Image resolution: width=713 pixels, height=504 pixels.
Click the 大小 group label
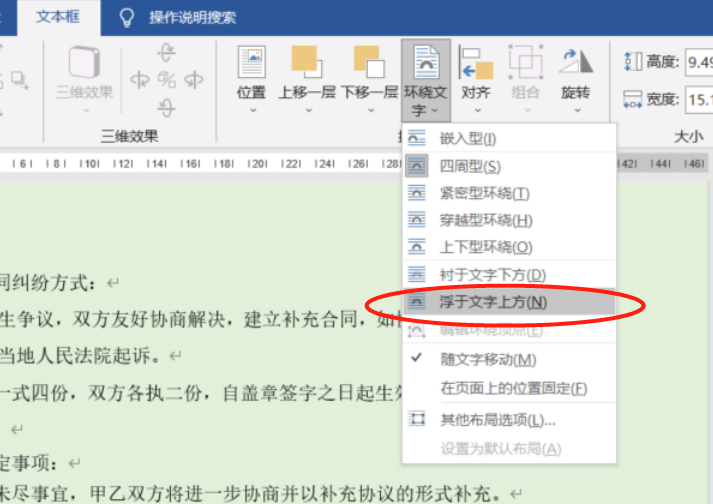(688, 136)
